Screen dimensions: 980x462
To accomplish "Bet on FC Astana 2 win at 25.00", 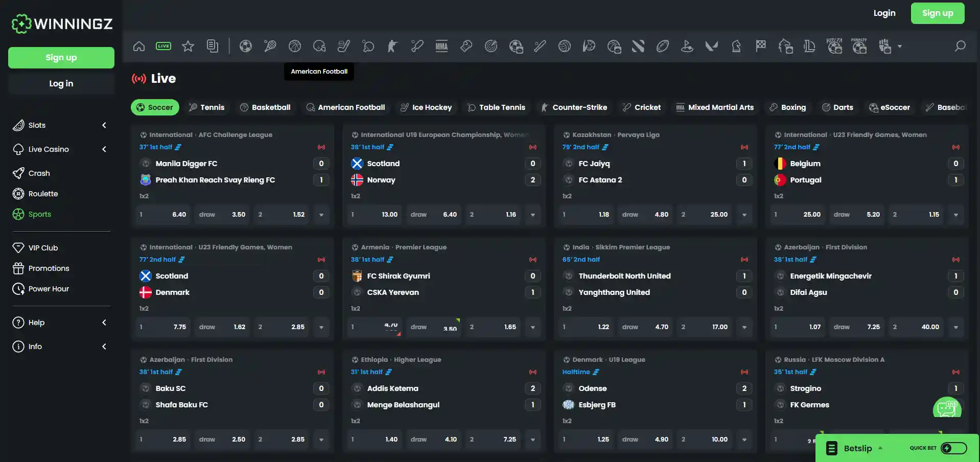I will pos(705,215).
